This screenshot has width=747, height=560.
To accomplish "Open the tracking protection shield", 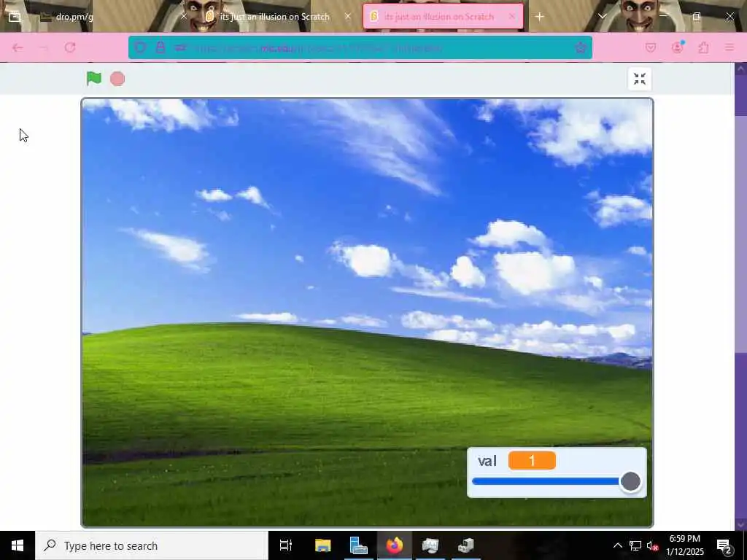I will coord(141,47).
